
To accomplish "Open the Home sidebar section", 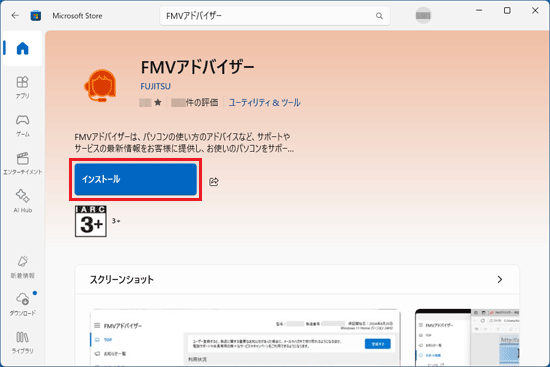I will click(x=22, y=48).
